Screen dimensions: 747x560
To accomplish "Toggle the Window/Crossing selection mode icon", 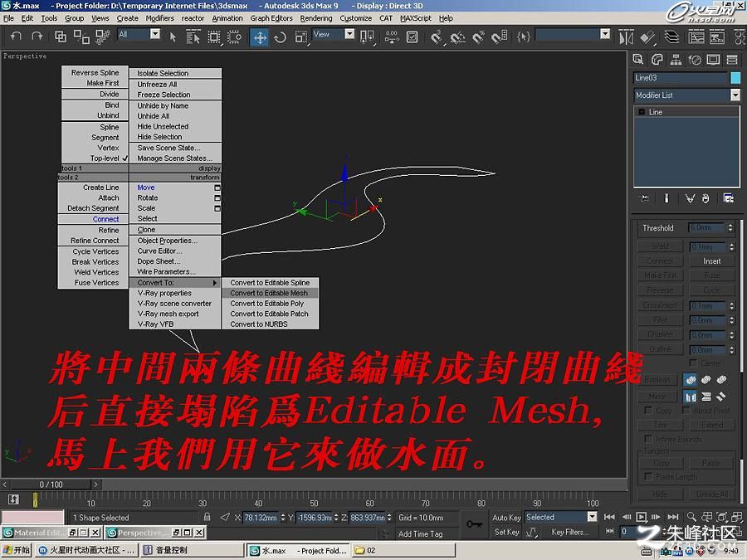I will [x=234, y=37].
